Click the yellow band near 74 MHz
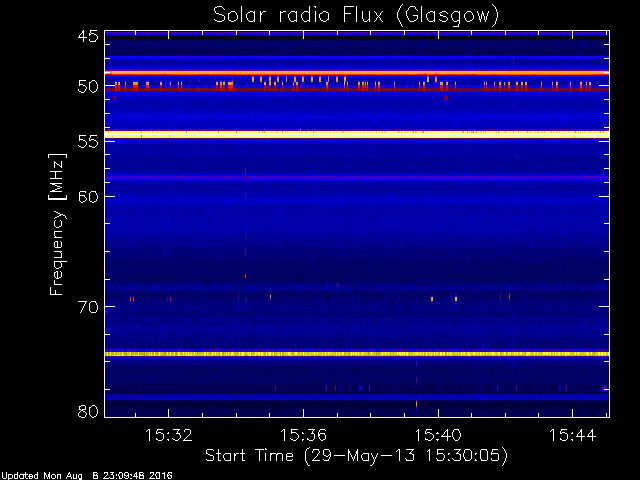This screenshot has width=640, height=480. [x=357, y=354]
